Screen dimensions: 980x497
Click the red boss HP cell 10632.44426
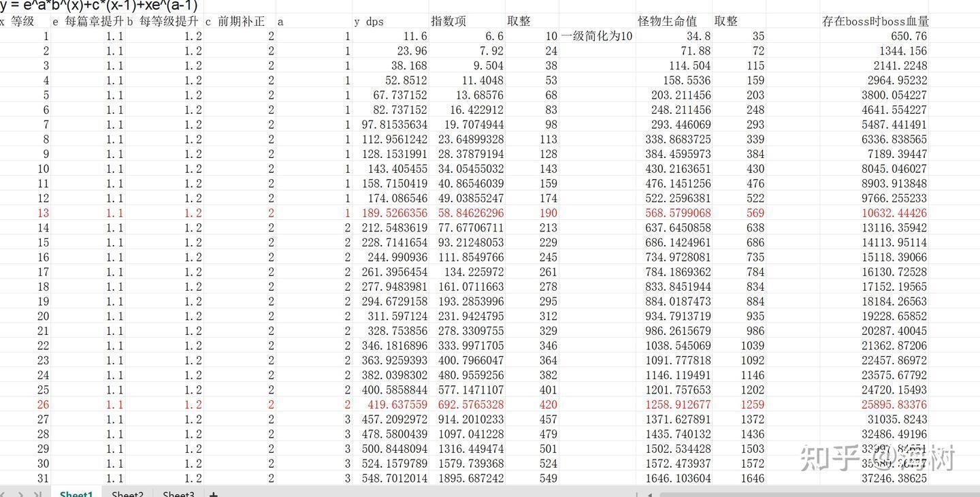[x=875, y=213]
